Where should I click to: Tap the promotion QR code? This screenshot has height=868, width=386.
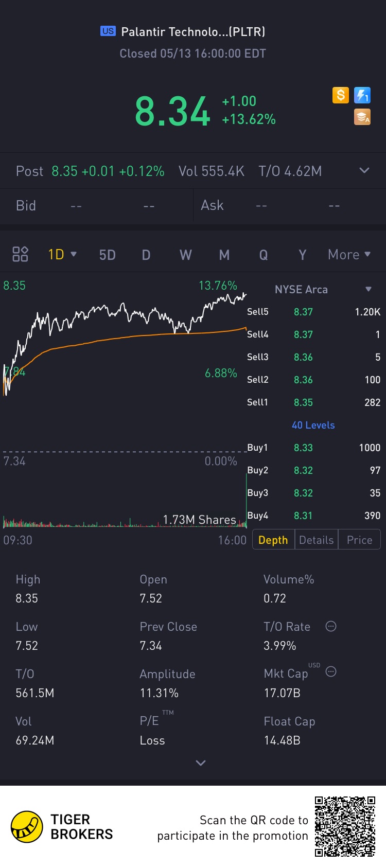(x=345, y=826)
